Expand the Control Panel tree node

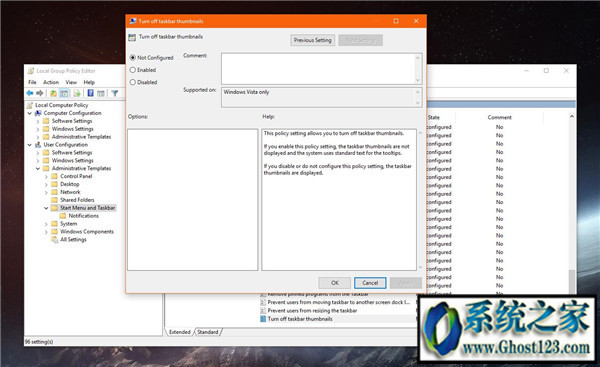pos(46,176)
